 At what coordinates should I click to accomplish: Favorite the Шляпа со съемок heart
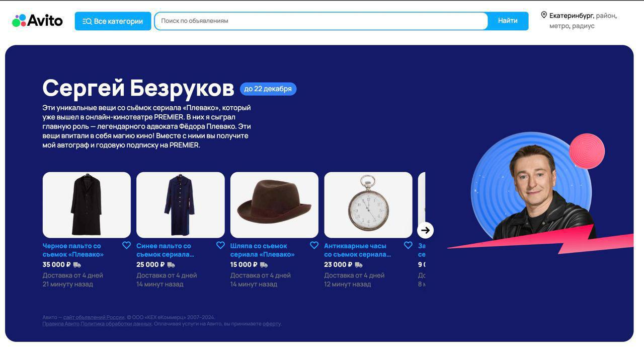(314, 245)
